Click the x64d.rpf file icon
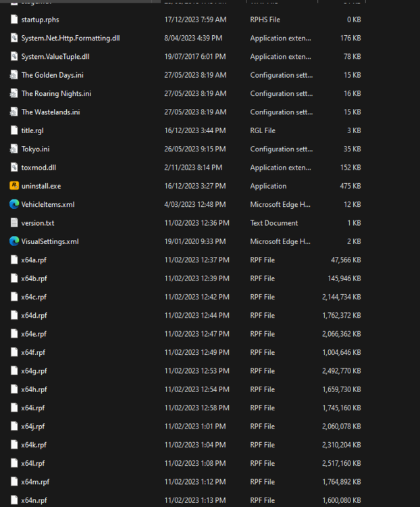The image size is (420, 507). (x=14, y=315)
